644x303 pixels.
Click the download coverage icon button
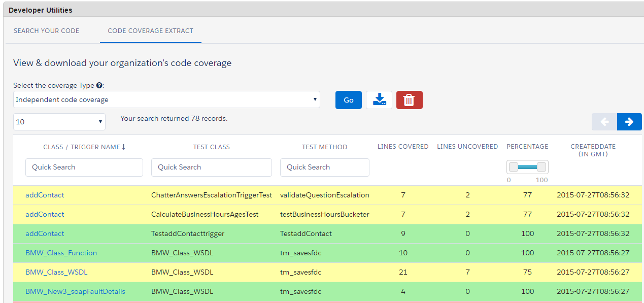coord(379,100)
